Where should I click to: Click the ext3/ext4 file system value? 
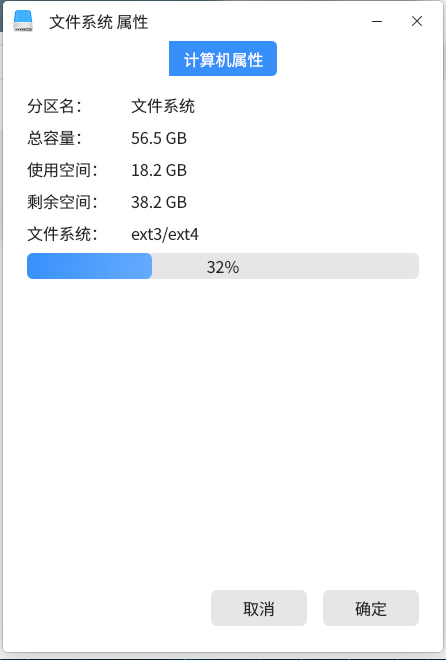pos(165,234)
